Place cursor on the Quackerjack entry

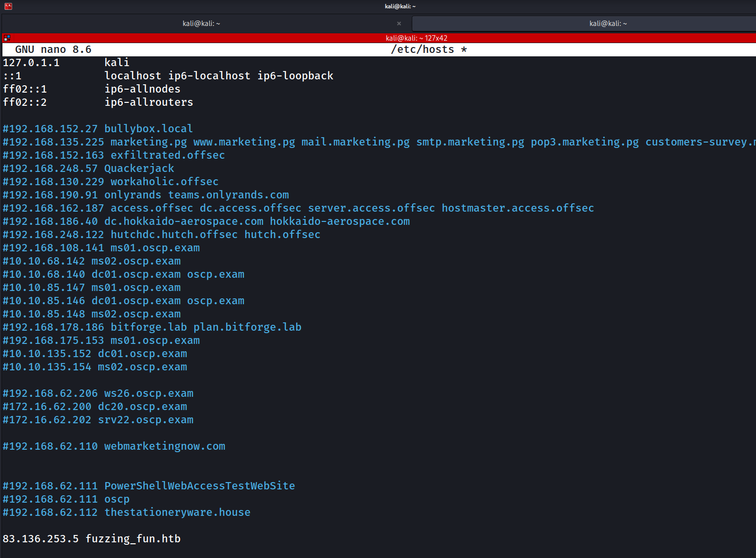click(x=139, y=169)
